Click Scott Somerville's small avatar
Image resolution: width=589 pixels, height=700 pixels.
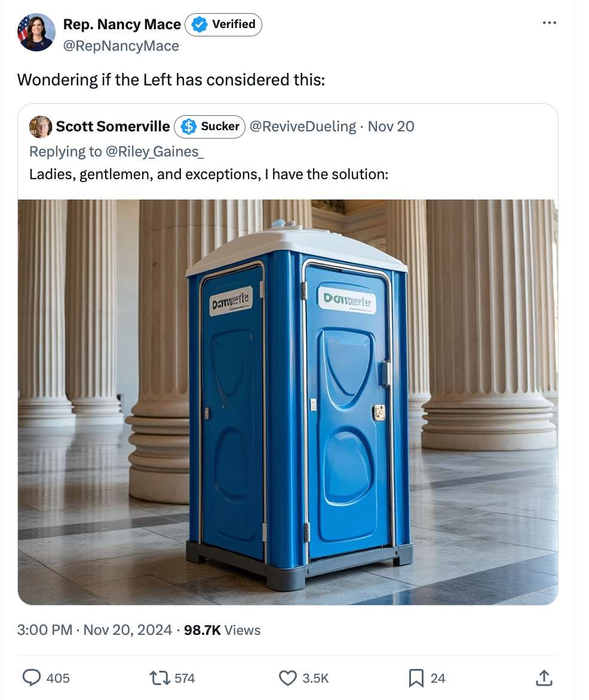[x=41, y=127]
